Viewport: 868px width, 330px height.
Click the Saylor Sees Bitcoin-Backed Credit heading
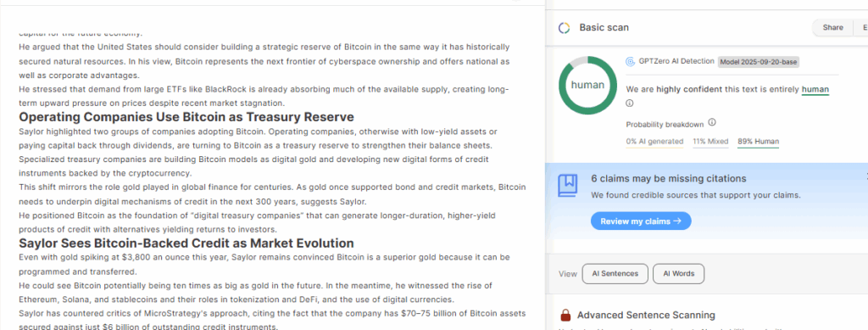(186, 243)
